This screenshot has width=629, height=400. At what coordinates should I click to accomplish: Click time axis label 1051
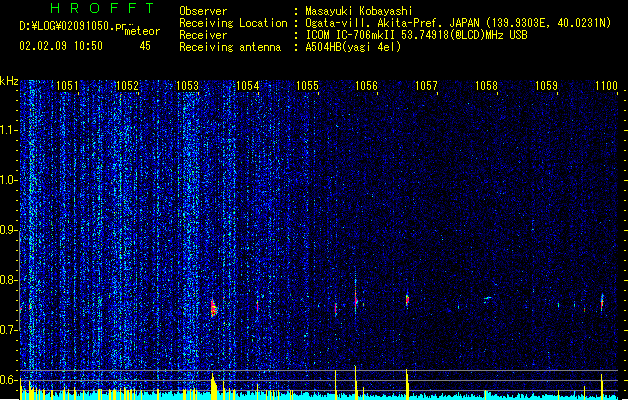[x=67, y=86]
